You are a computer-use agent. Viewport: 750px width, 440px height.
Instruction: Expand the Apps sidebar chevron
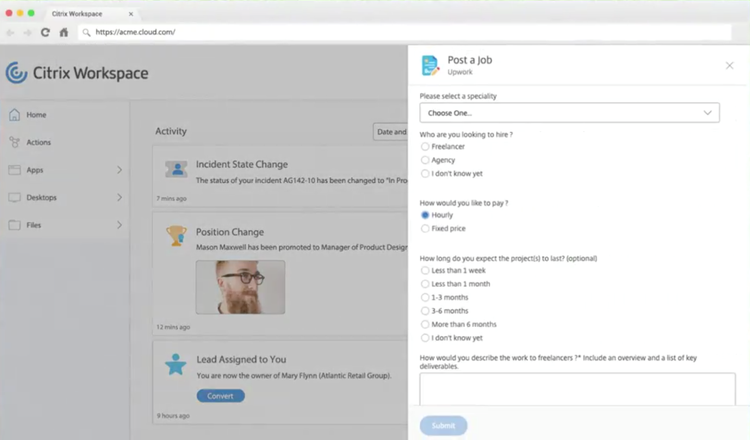click(119, 170)
